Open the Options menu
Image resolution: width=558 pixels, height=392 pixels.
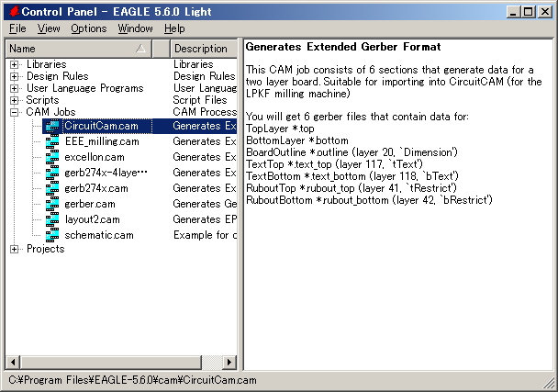pyautogui.click(x=89, y=28)
